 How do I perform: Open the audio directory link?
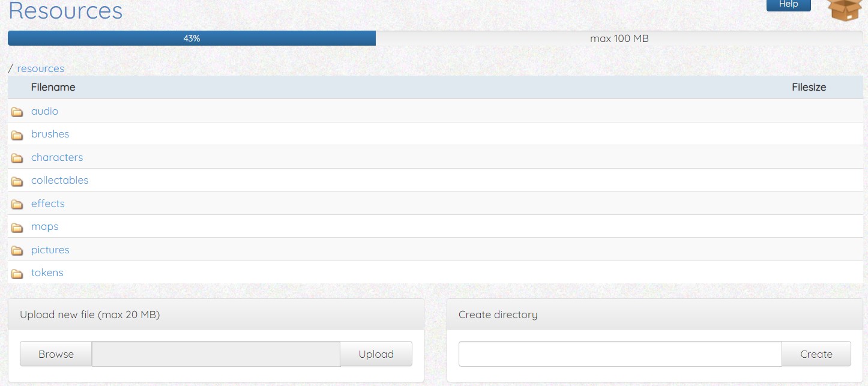pyautogui.click(x=44, y=111)
